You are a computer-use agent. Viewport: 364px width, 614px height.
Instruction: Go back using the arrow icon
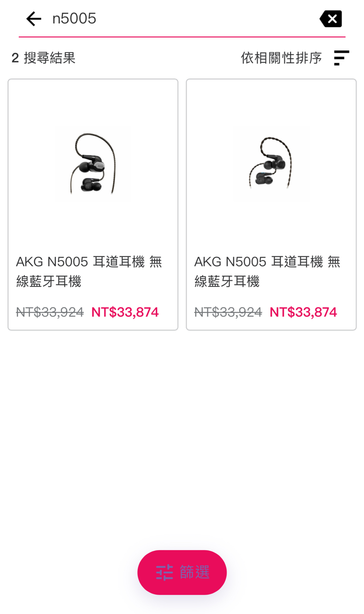click(x=34, y=19)
